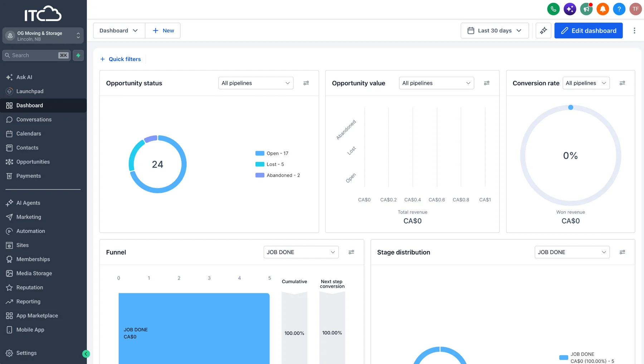Open Opportunity value All pipelines dropdown
This screenshot has width=644, height=364.
coord(436,83)
